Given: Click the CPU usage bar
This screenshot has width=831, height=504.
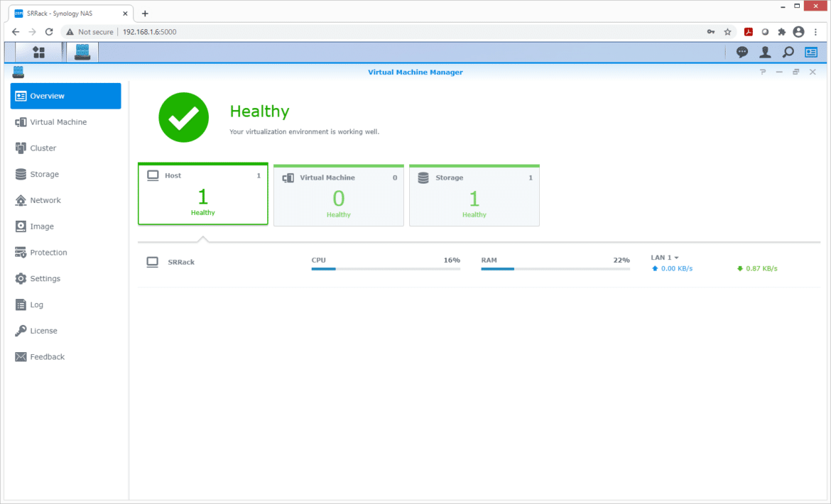Looking at the screenshot, I should coord(386,269).
